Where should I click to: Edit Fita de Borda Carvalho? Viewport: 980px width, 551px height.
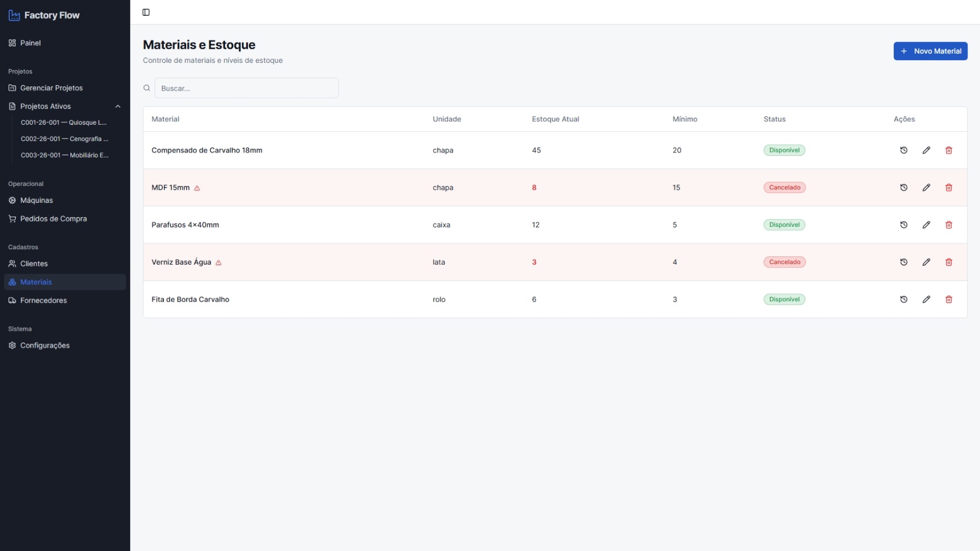coord(926,300)
